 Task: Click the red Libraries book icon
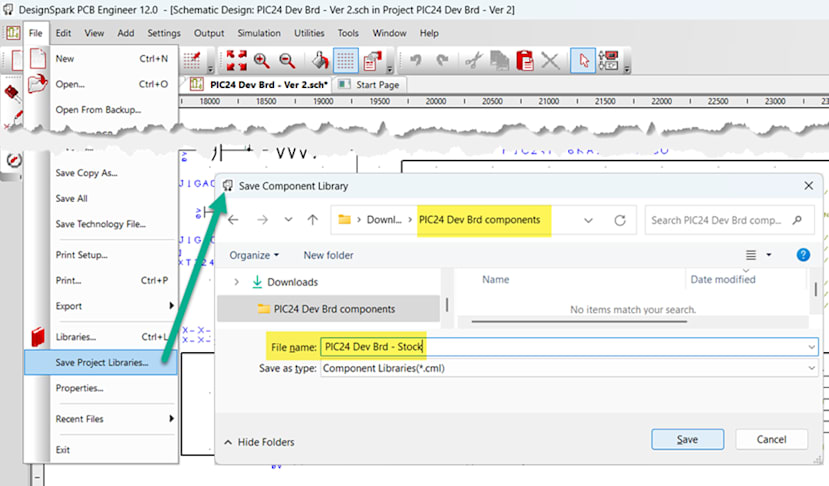tap(38, 337)
